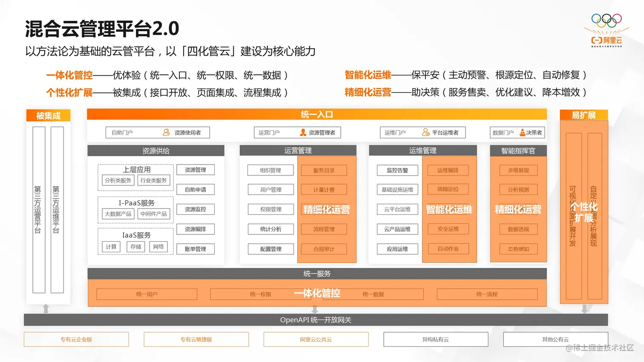Click the 统一用户 box
The height and width of the screenshot is (362, 644).
click(147, 294)
